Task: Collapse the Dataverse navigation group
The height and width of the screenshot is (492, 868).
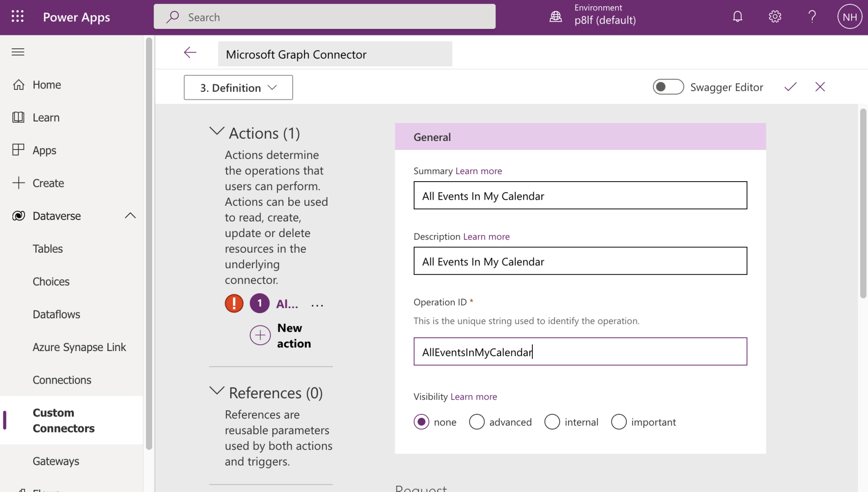Action: 130,216
